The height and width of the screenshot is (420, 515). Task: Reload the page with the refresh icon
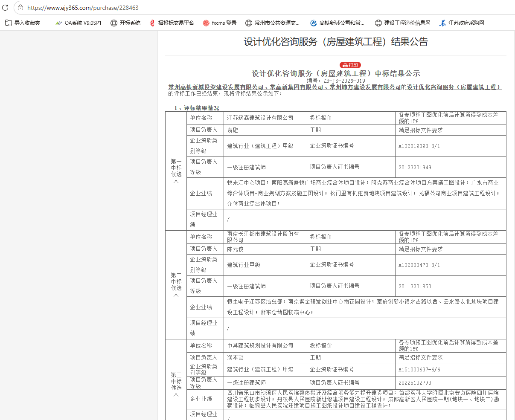coord(6,8)
